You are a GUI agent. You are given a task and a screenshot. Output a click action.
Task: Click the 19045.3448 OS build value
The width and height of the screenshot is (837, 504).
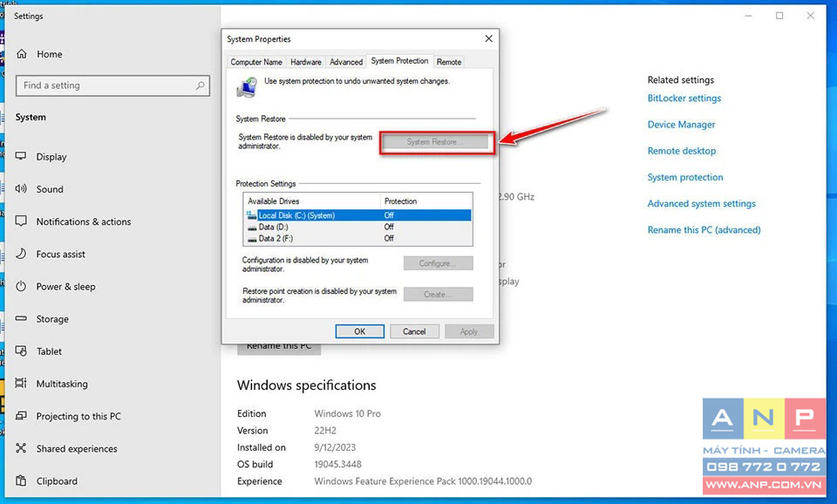[338, 464]
